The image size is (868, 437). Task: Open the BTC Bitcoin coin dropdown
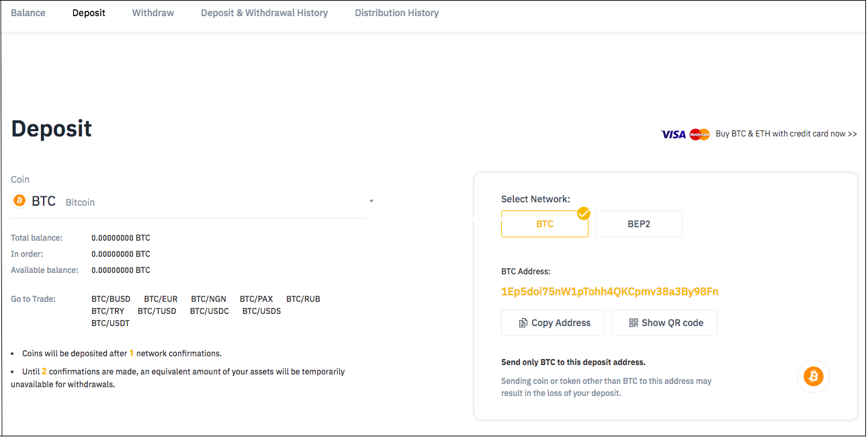click(x=188, y=202)
